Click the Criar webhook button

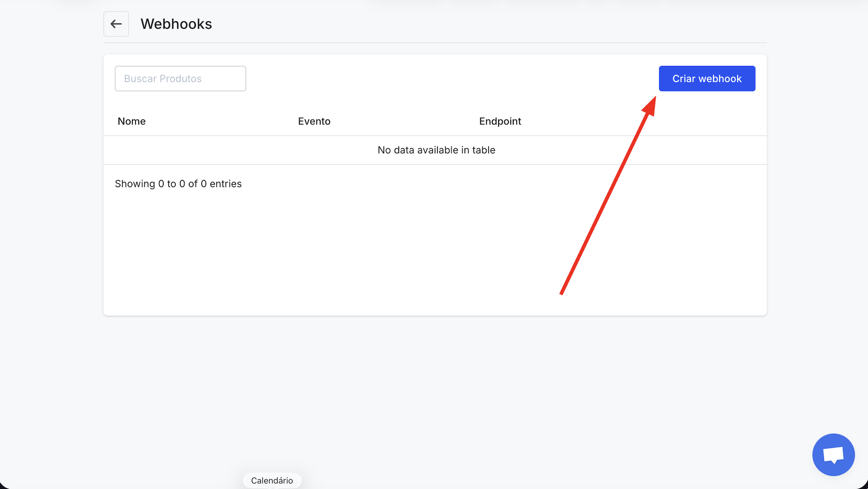click(707, 78)
